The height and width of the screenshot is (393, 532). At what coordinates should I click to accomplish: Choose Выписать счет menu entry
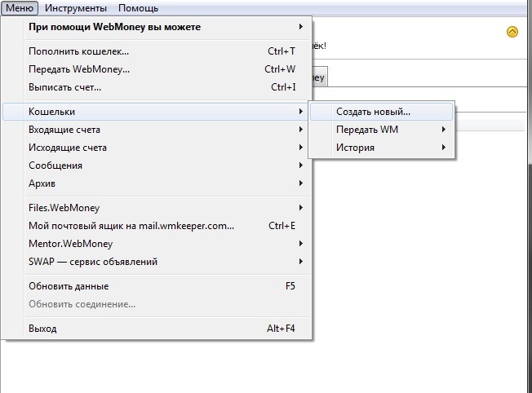(157, 87)
